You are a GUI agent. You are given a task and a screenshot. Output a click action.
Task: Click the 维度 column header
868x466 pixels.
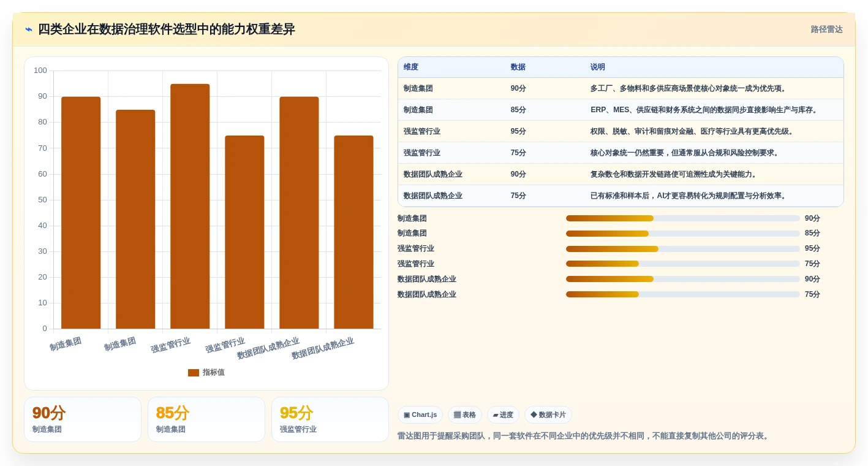click(x=411, y=67)
